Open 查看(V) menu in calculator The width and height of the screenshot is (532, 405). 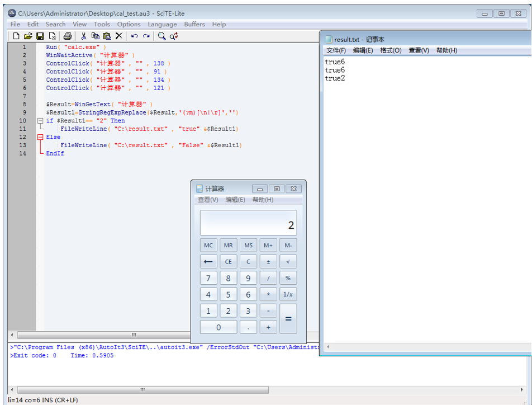tap(208, 200)
